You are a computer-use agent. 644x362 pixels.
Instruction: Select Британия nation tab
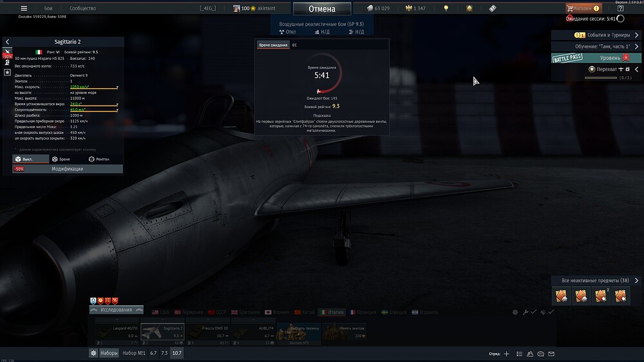[245, 312]
